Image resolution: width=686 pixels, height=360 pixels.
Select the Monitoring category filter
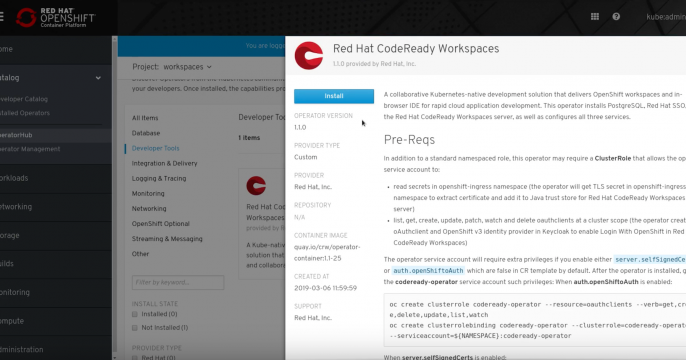[x=148, y=193]
